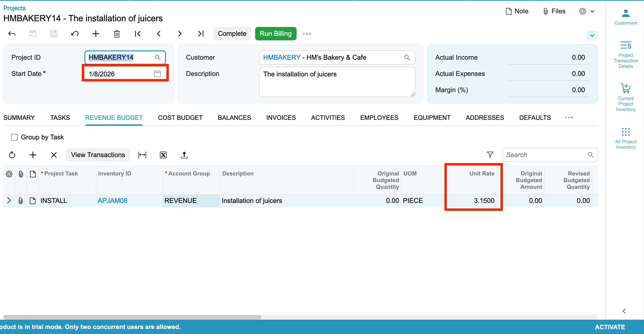
Task: Collapse the project summary header
Action: (592, 36)
